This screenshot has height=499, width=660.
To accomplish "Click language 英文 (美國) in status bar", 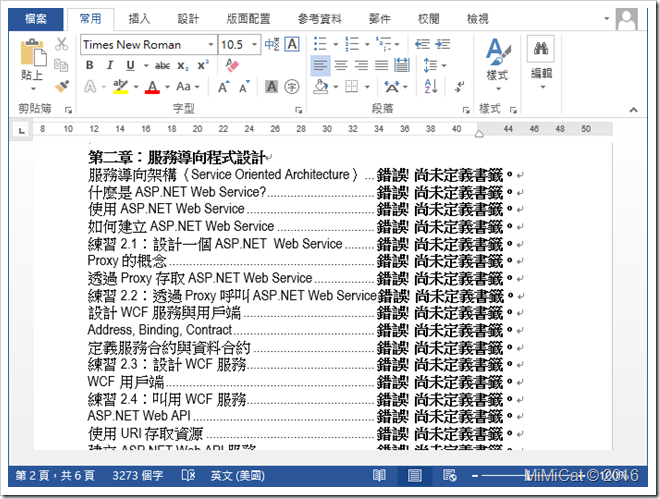I will tap(237, 475).
